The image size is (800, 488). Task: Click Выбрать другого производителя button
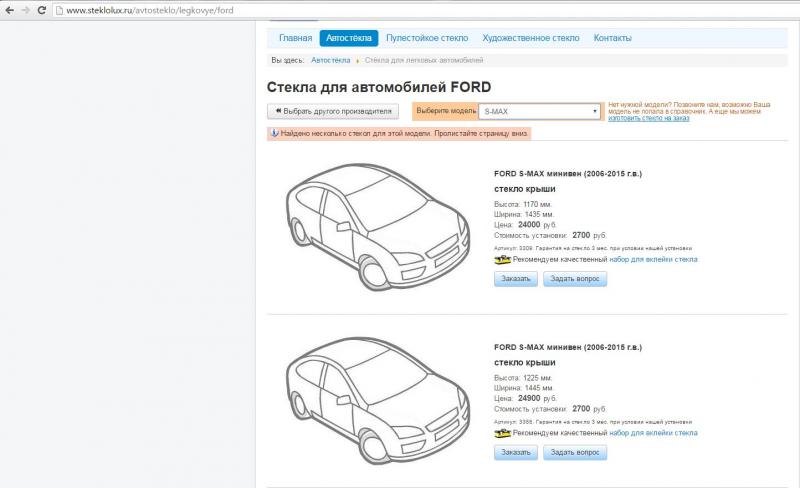[333, 111]
